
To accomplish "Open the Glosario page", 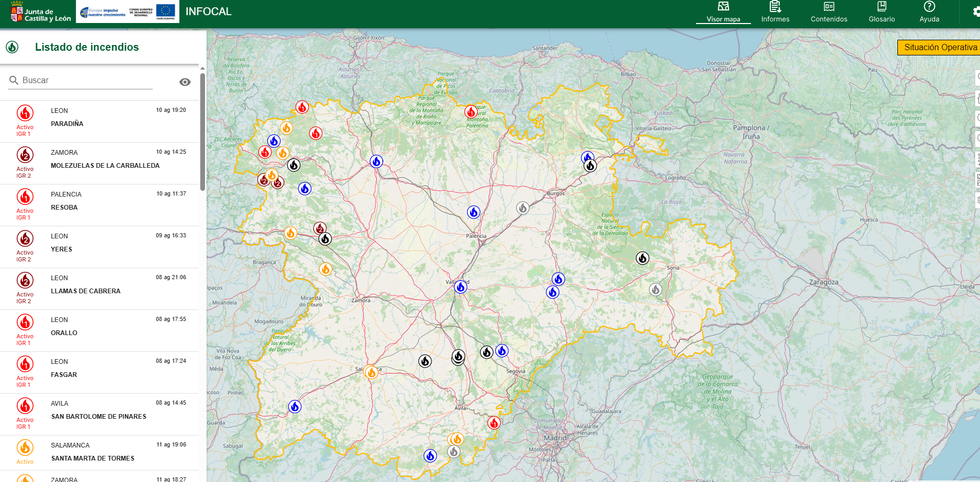I will (882, 13).
